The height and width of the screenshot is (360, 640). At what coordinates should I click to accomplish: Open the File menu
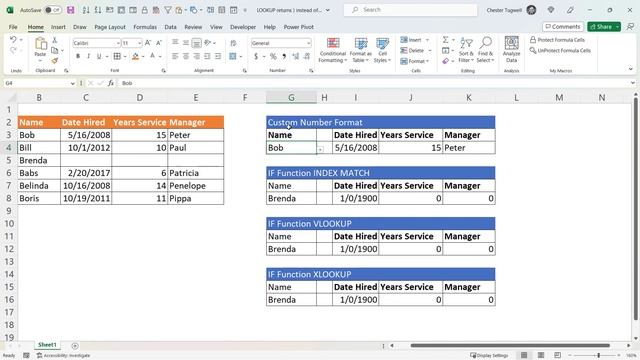[13, 27]
